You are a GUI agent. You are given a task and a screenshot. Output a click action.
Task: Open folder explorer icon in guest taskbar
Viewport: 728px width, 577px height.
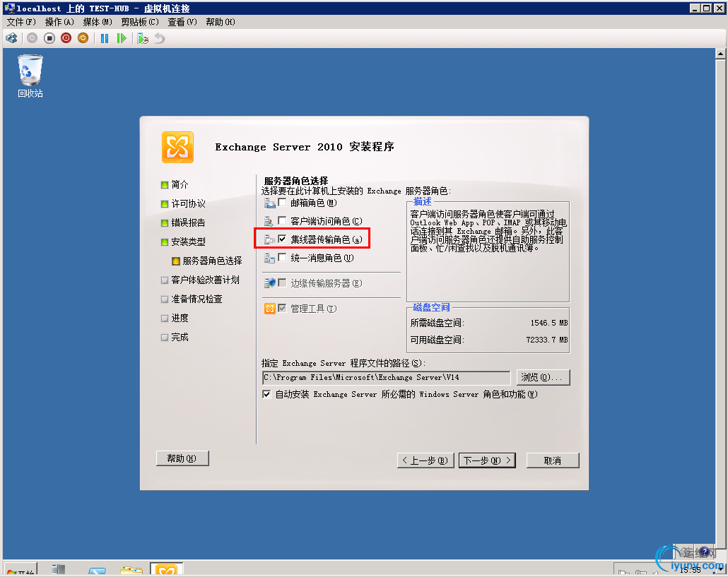(x=131, y=570)
